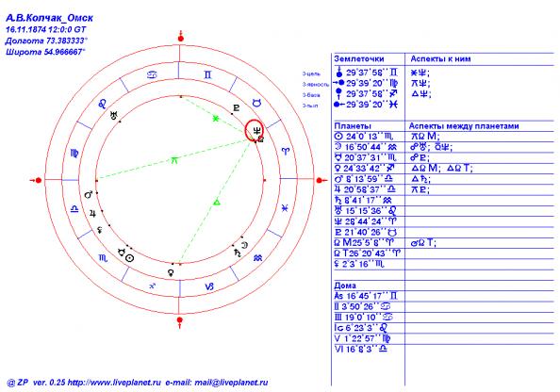Screen dimensions: 560x392
Task: Click the chart title А.В.Колчак_Омск
Action: point(50,18)
